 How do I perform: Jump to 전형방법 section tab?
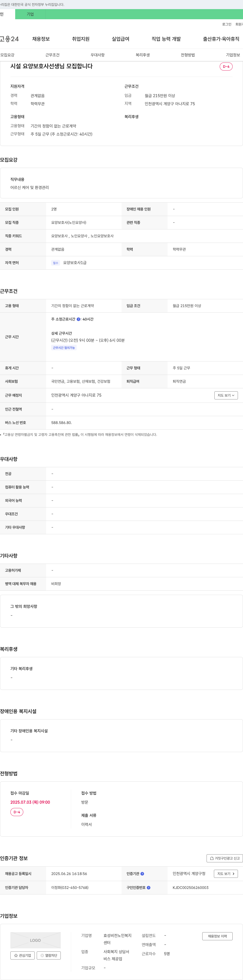point(188,55)
